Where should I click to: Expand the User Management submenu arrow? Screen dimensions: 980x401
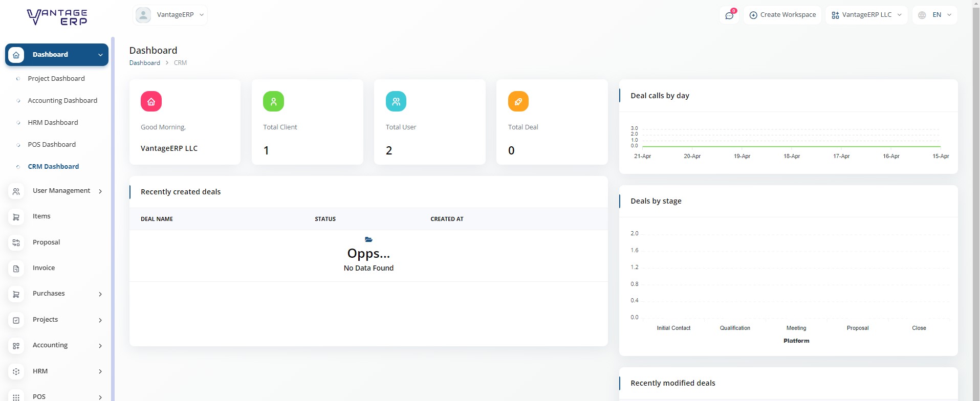click(x=100, y=191)
